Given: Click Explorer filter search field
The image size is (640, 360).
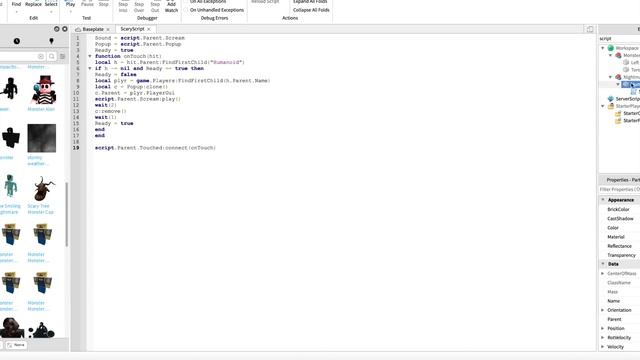Looking at the screenshot, I should click(x=619, y=38).
